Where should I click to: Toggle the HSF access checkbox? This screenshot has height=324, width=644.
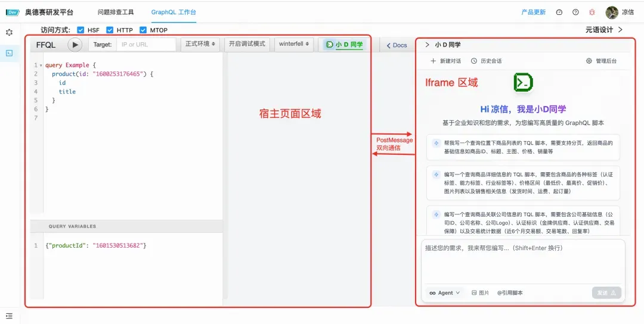[80, 30]
